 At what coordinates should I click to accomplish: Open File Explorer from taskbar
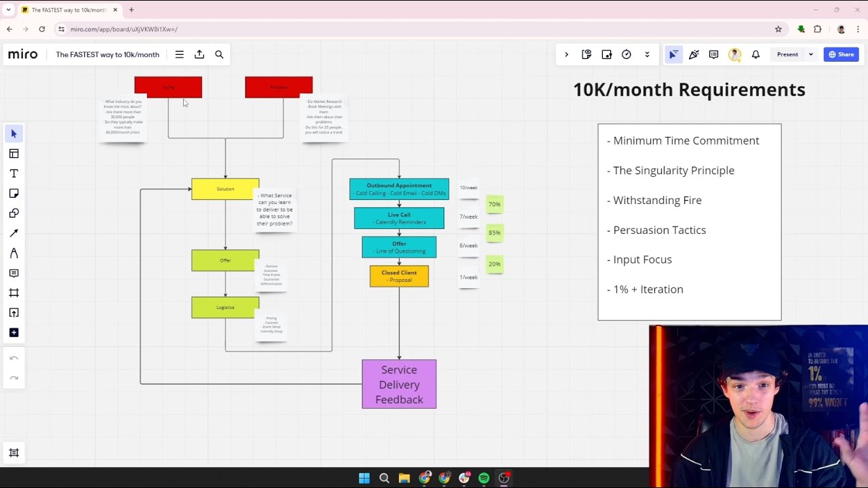(404, 479)
